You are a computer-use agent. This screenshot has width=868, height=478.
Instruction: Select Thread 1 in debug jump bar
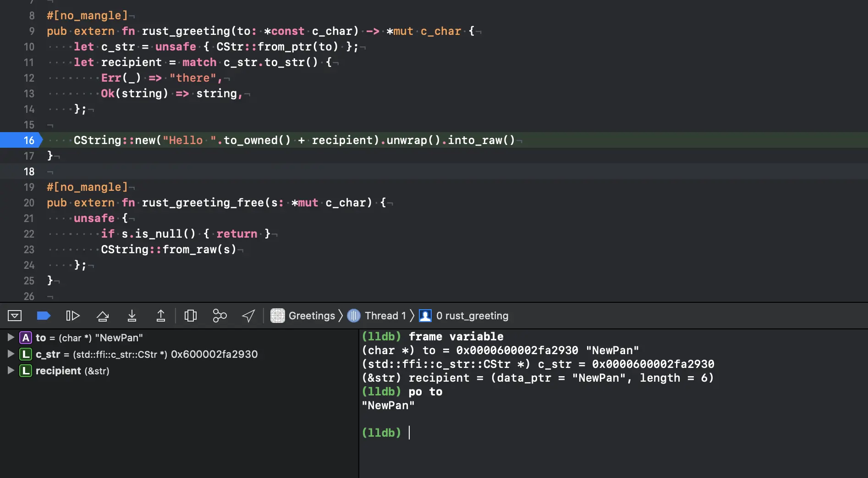pyautogui.click(x=377, y=316)
